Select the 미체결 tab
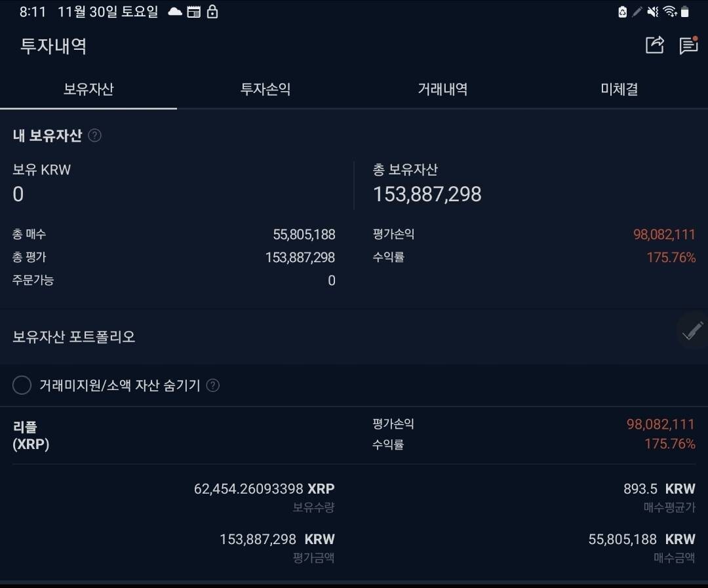This screenshot has width=708, height=588. pos(618,90)
